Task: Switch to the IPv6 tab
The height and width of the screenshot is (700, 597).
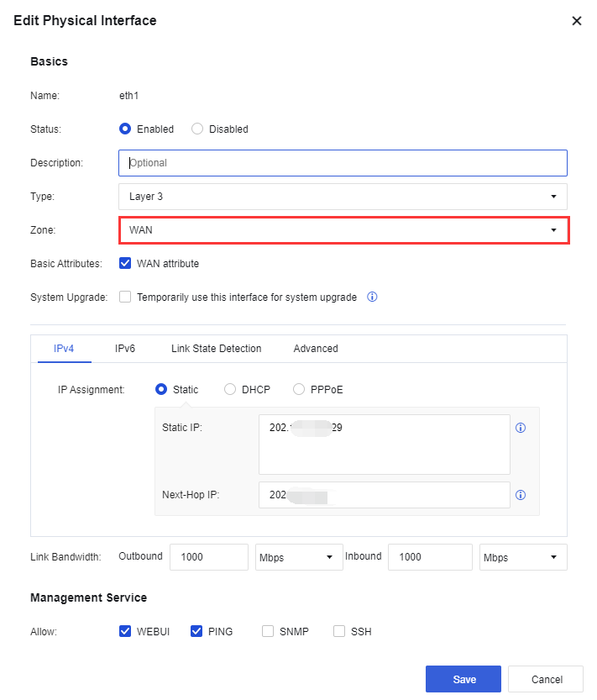Action: [x=125, y=349]
